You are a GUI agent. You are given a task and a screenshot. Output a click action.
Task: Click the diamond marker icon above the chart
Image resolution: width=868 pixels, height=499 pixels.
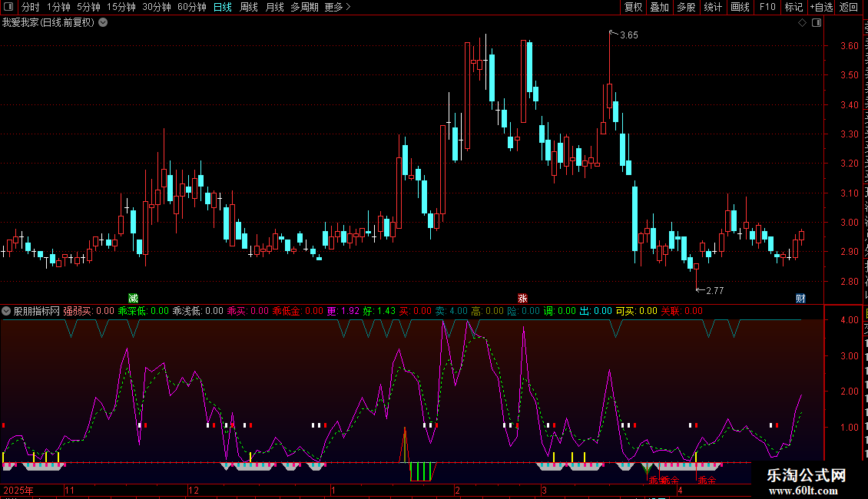tap(802, 23)
